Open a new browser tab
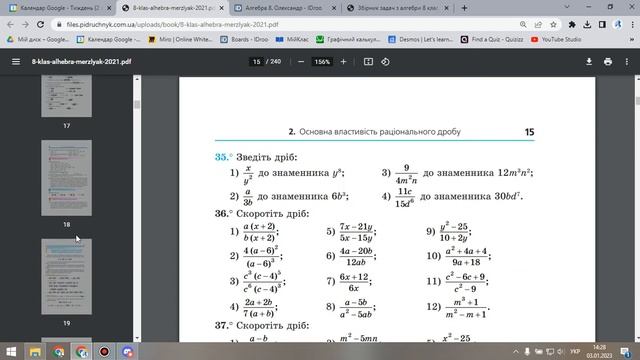The image size is (640, 360). (464, 8)
